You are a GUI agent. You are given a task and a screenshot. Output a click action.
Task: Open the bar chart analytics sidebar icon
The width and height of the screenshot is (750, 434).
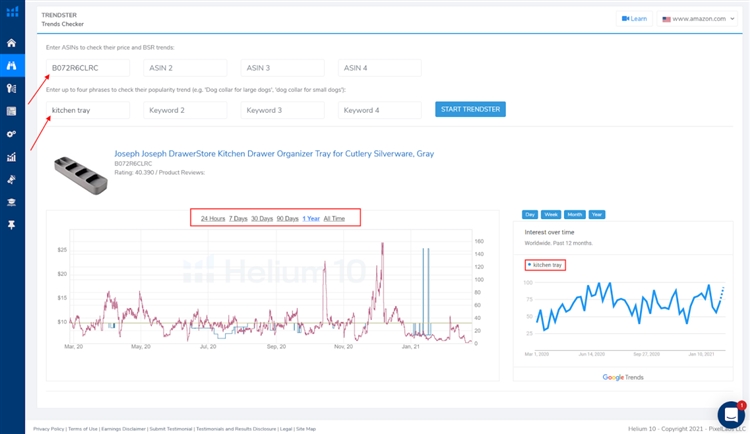coord(12,157)
